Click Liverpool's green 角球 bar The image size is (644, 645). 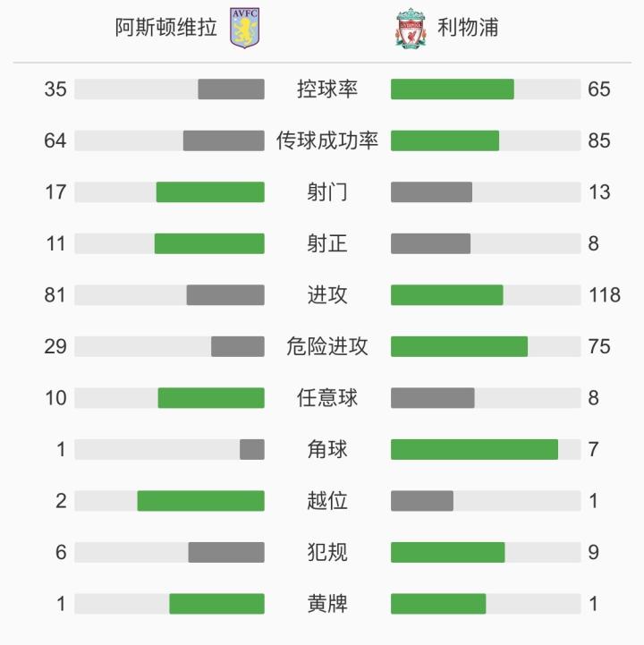(x=474, y=449)
